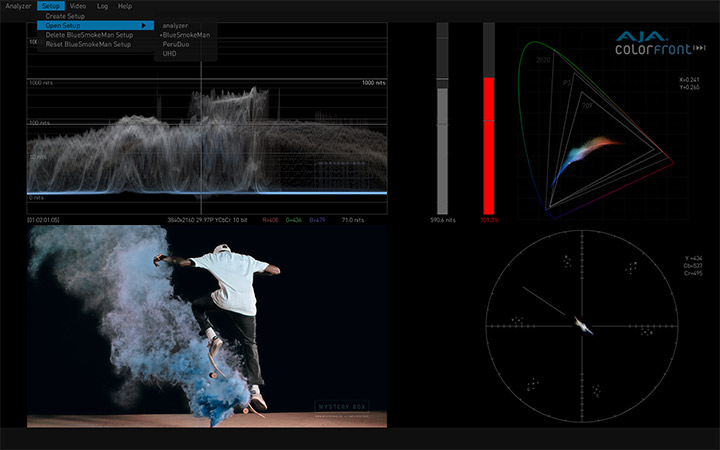
Task: Open the Log menu
Action: coord(102,6)
